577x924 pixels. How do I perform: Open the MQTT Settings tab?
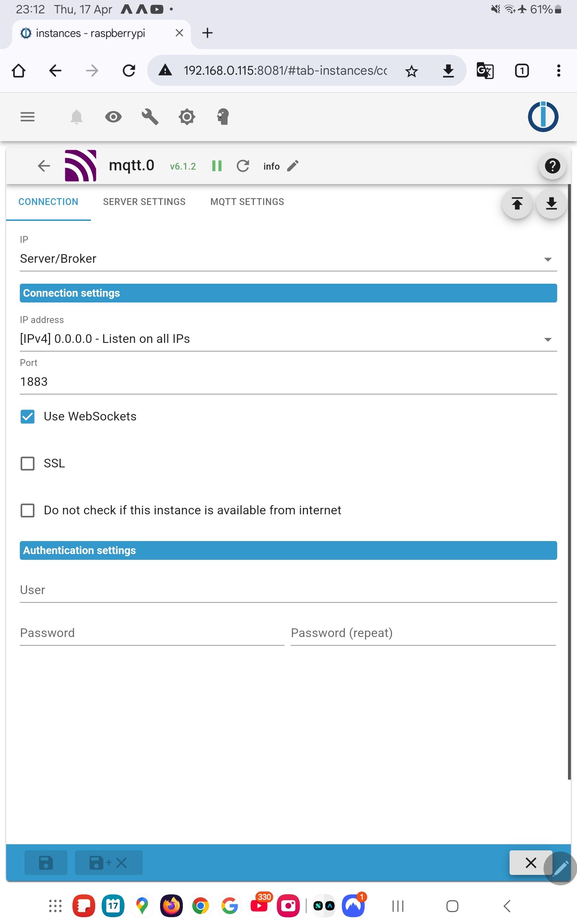tap(247, 202)
